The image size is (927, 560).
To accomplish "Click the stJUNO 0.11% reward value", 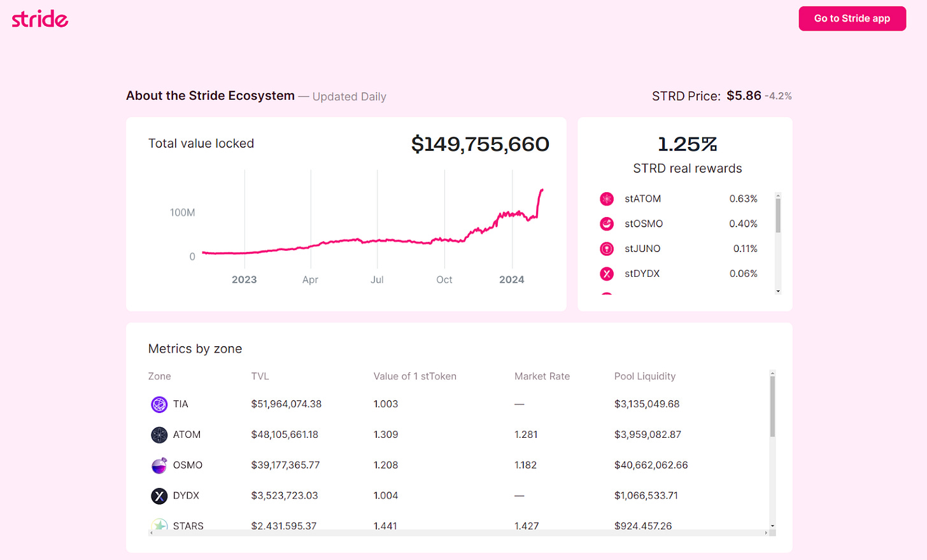I will [x=745, y=249].
